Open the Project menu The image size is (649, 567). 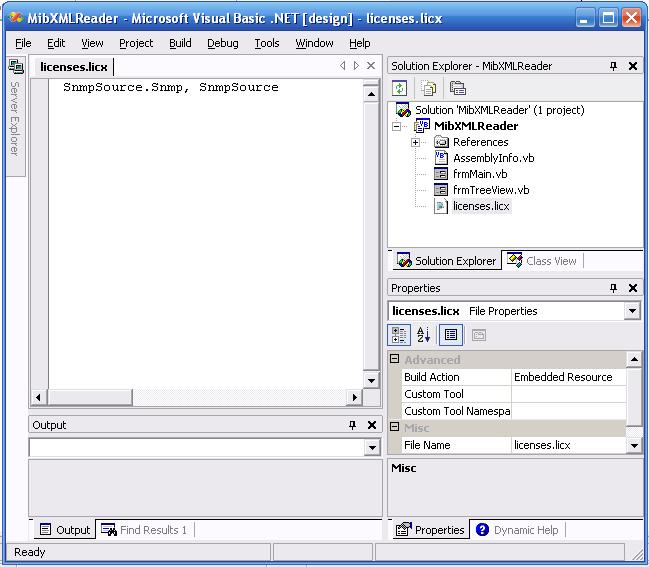[136, 43]
